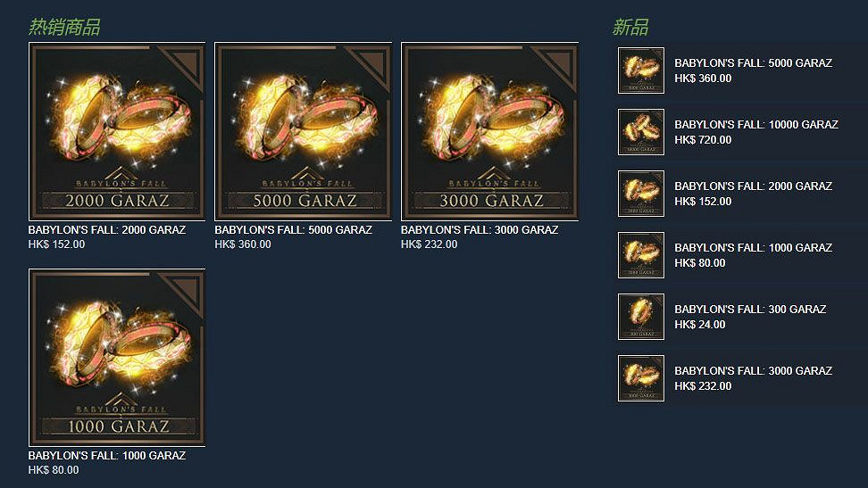Viewport: 868px width, 488px height.
Task: Click the small 1000 GARAZ icon in new items
Action: 641,255
